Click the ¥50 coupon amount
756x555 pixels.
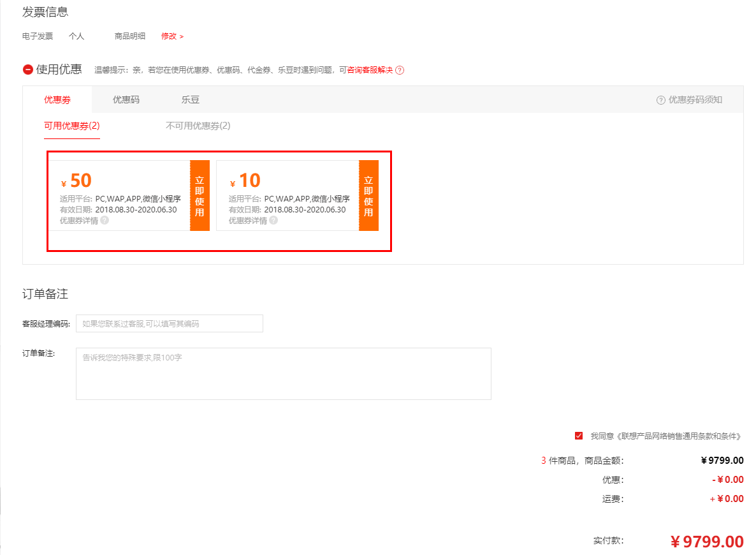coord(81,181)
